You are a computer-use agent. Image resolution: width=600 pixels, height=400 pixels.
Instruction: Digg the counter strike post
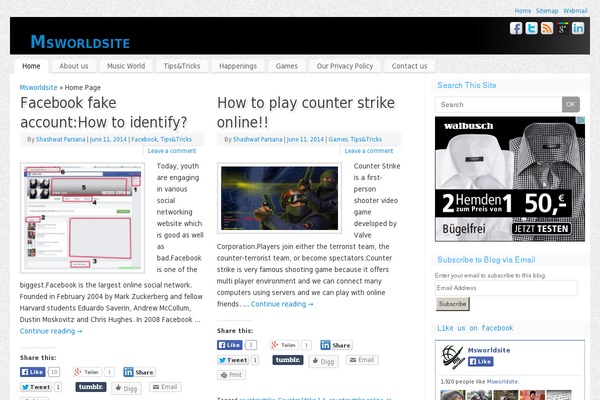point(323,361)
